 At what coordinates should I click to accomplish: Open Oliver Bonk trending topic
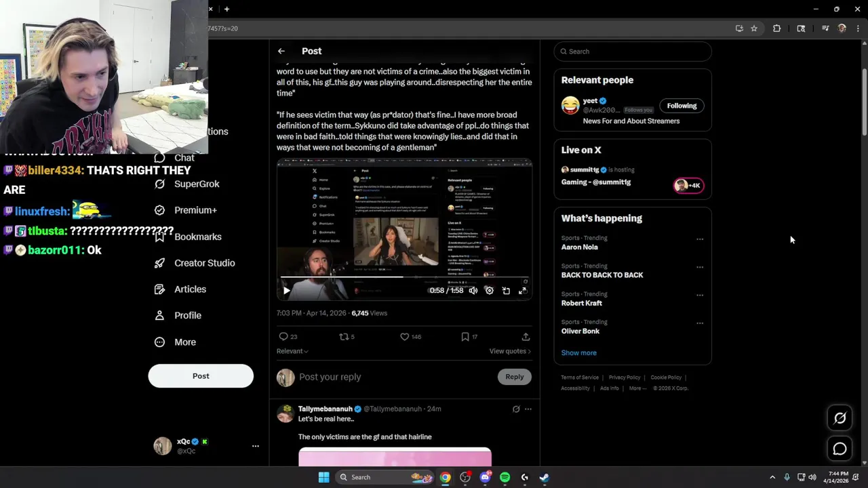coord(580,331)
